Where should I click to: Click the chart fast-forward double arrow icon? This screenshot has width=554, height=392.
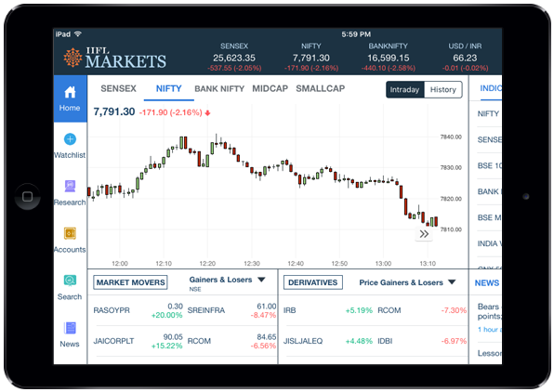tap(424, 234)
